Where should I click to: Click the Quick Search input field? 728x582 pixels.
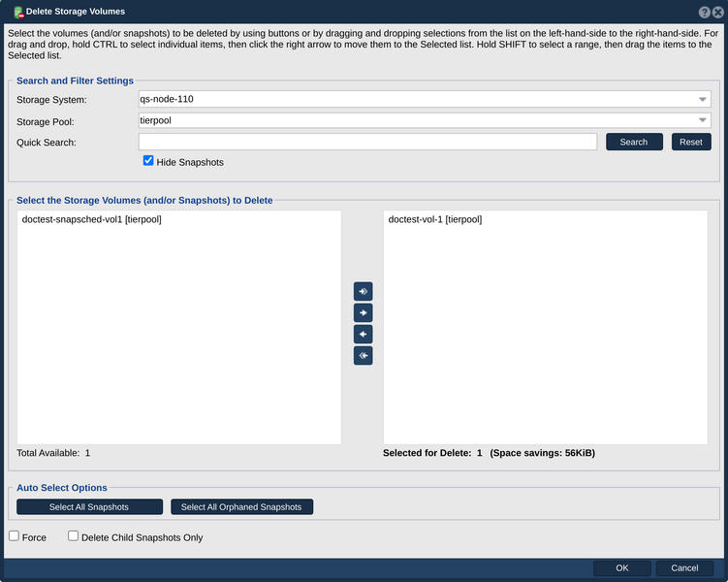pos(367,142)
